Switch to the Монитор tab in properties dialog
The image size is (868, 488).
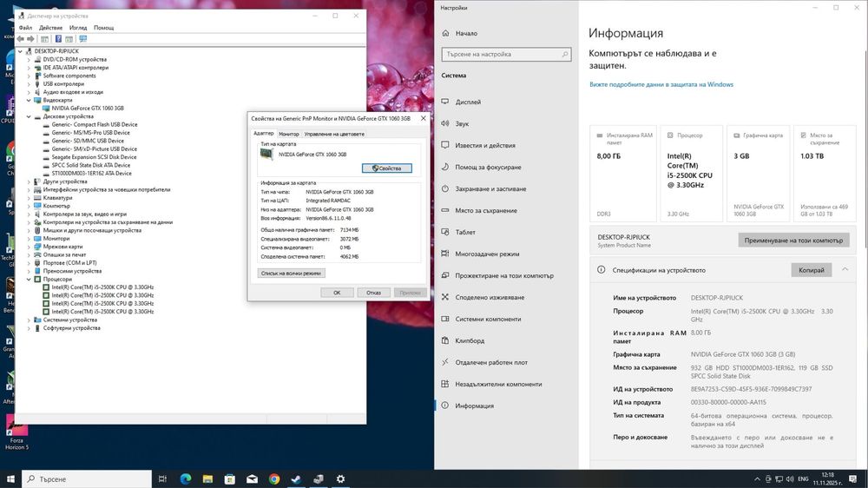(x=289, y=134)
